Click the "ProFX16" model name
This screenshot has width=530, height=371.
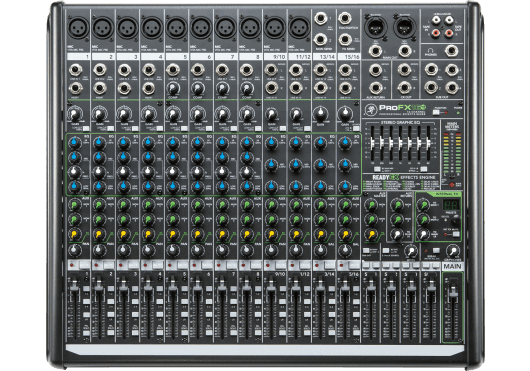click(x=401, y=108)
